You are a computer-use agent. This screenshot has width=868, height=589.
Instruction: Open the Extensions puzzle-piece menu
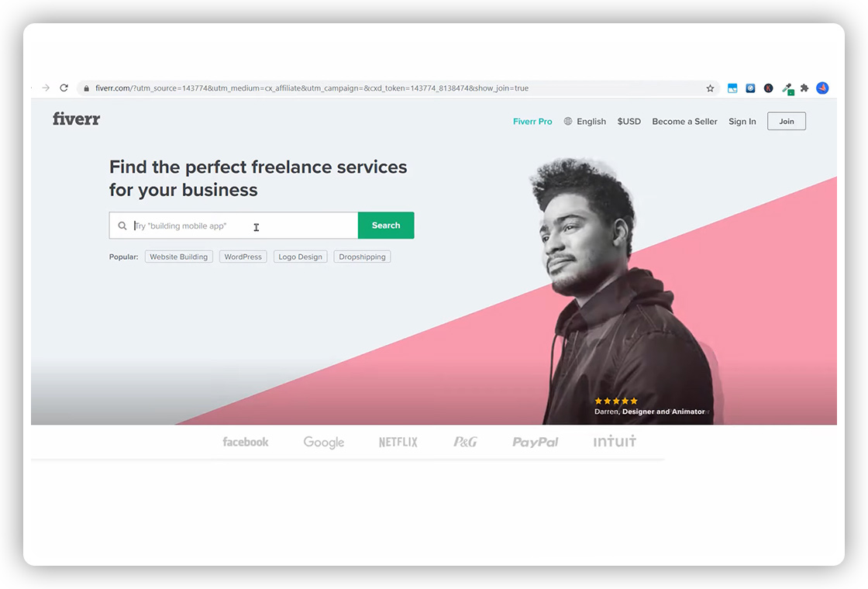click(x=804, y=88)
